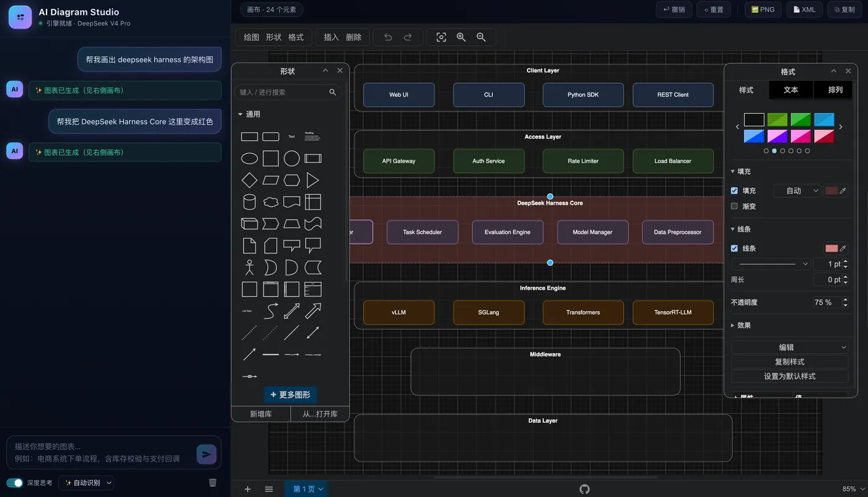
Task: Click the 设置为默认样式 set default style button
Action: 790,376
